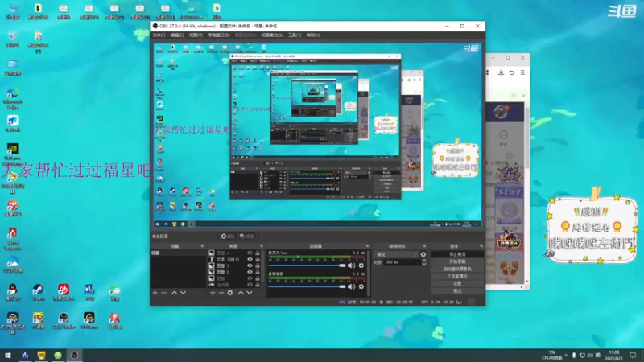The height and width of the screenshot is (362, 644).
Task: Move the source down in the Sources panel
Action: (x=250, y=293)
